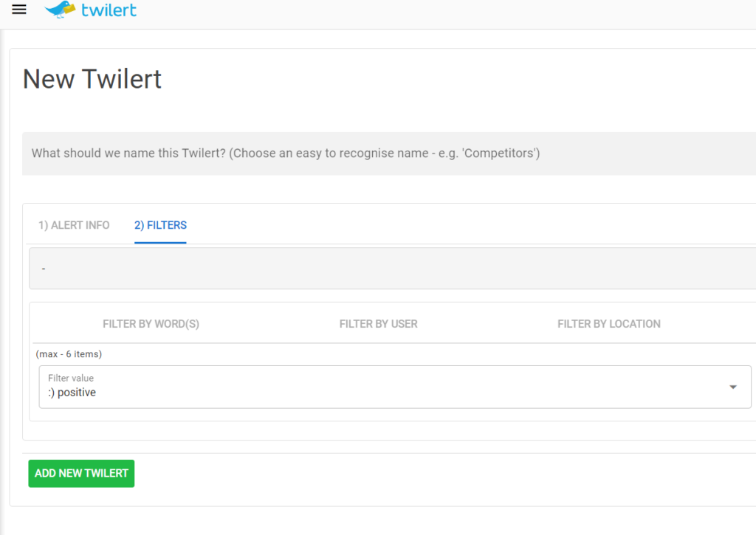Click the dash character in summary box
This screenshot has height=535, width=756.
(x=44, y=269)
